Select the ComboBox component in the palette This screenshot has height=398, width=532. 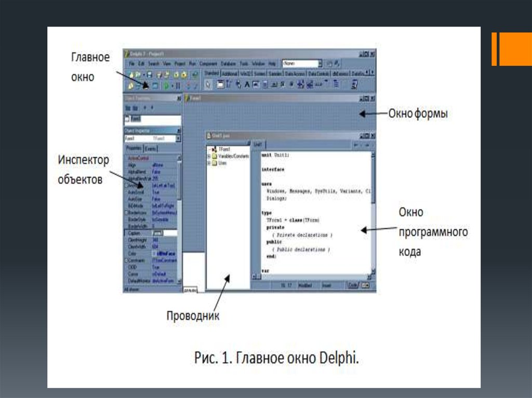[x=310, y=85]
